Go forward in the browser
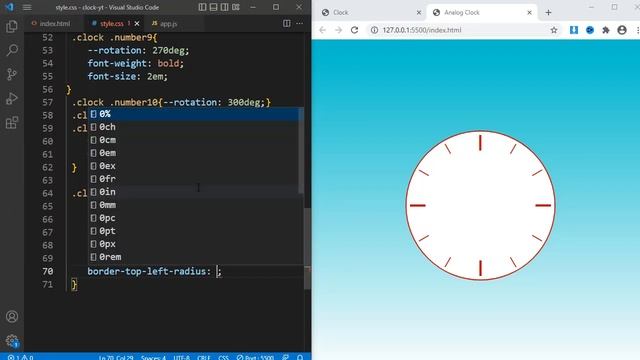This screenshot has height=360, width=640. 338,30
